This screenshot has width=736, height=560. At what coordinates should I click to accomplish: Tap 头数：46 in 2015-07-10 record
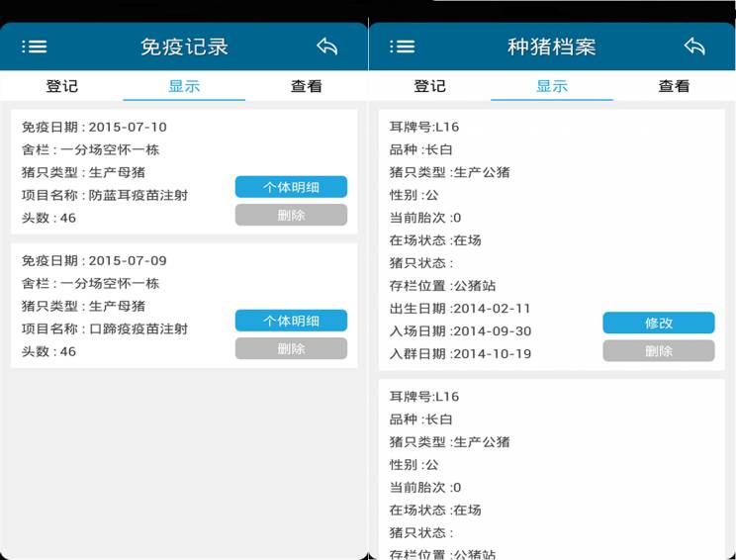(x=48, y=218)
